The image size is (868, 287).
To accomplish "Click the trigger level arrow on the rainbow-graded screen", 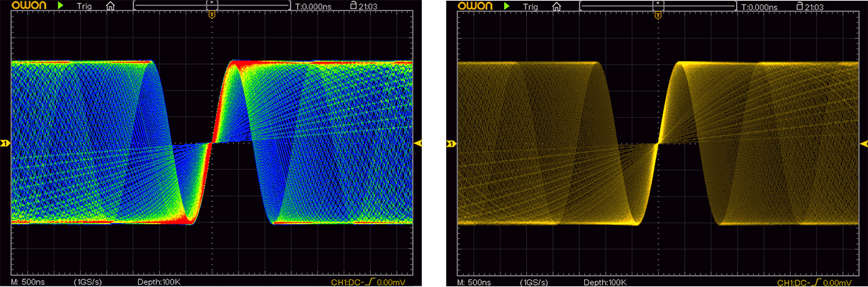I will [418, 143].
